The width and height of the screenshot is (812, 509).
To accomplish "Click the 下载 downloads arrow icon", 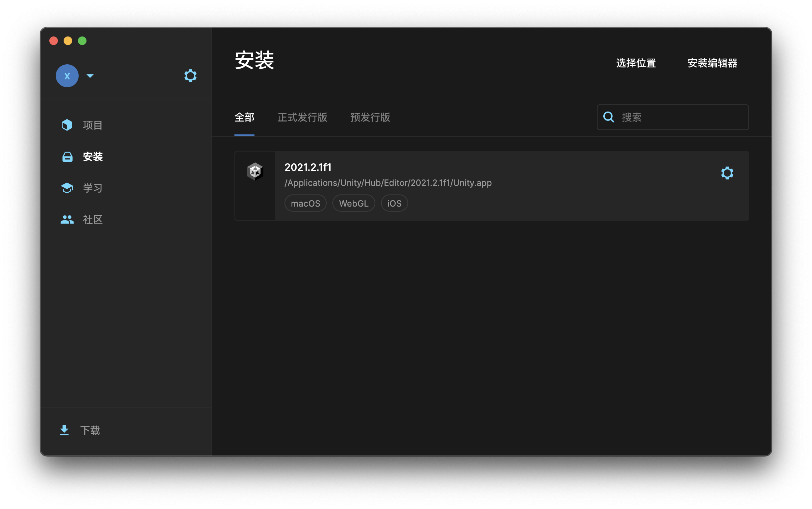I will (64, 430).
